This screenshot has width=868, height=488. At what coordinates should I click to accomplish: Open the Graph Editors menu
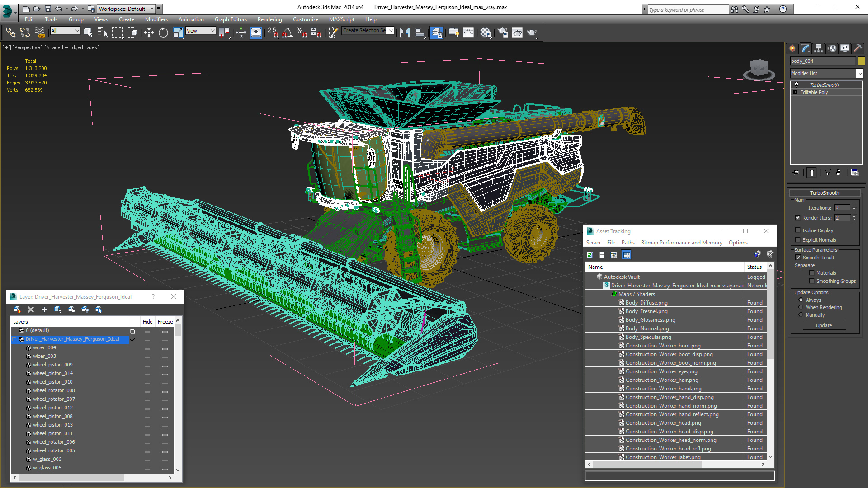(x=231, y=19)
